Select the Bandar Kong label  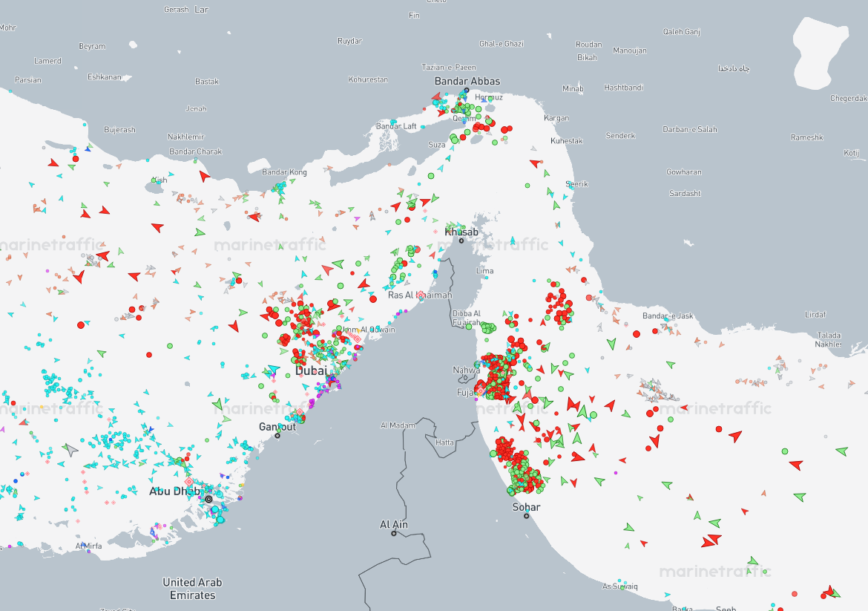284,172
